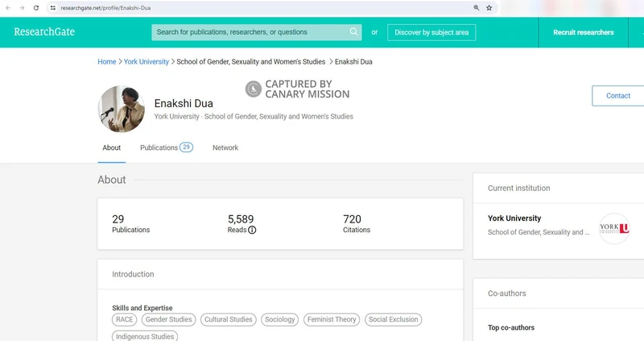Click the browser forward arrow
The height and width of the screenshot is (341, 644).
pos(22,8)
